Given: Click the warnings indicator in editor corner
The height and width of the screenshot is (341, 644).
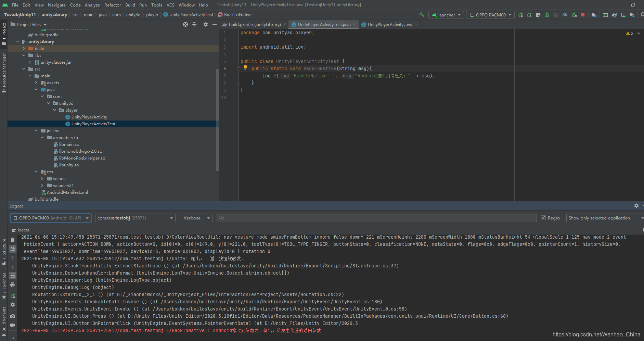Looking at the screenshot, I should pos(630,33).
